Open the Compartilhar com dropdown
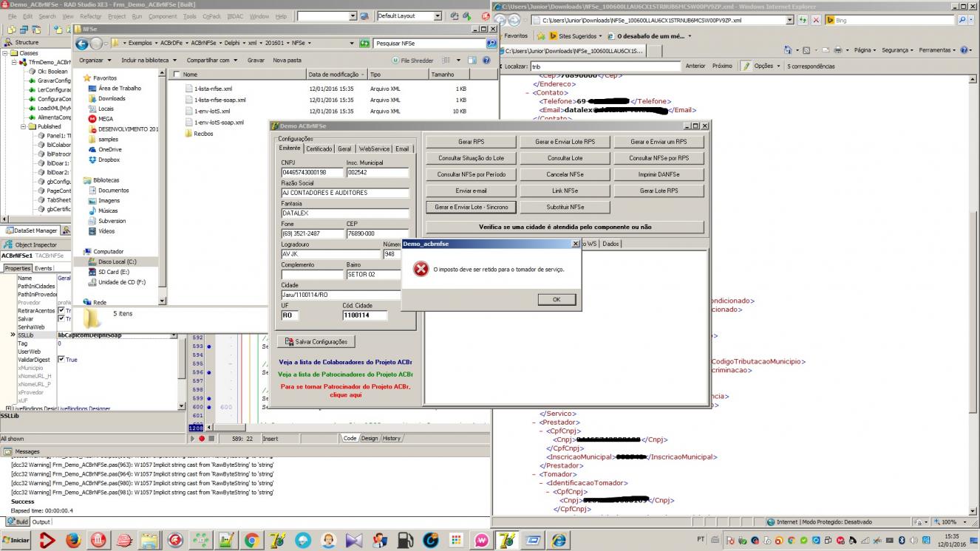Image resolution: width=980 pixels, height=551 pixels. 214,60
